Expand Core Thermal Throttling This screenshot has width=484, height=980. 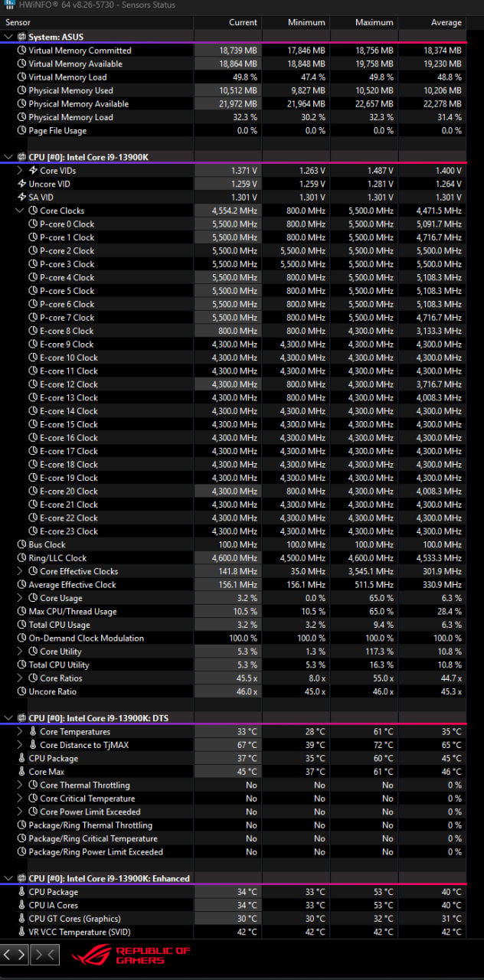[21, 785]
